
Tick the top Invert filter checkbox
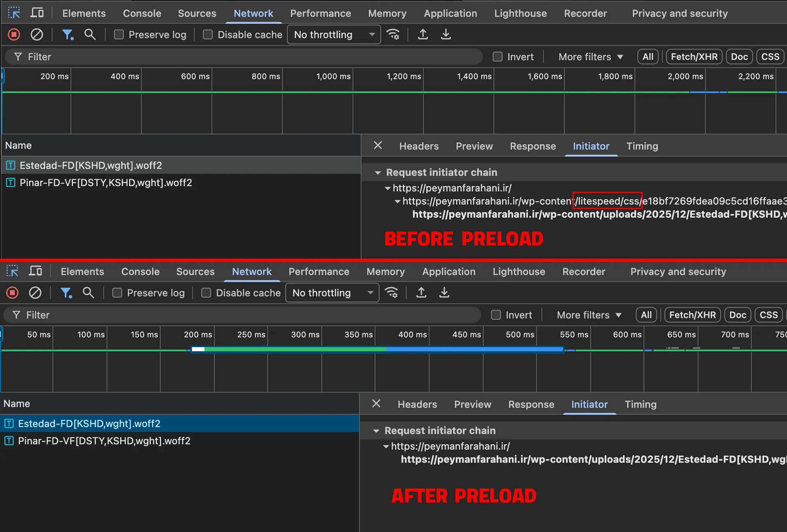click(498, 57)
